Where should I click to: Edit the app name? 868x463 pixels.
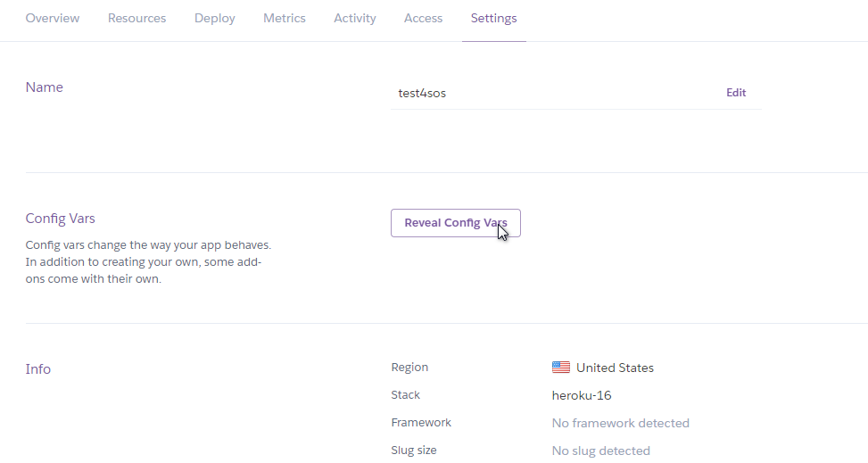pyautogui.click(x=736, y=93)
